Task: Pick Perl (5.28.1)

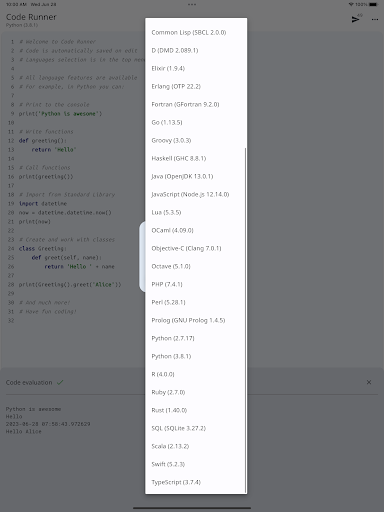Action: [x=196, y=302]
